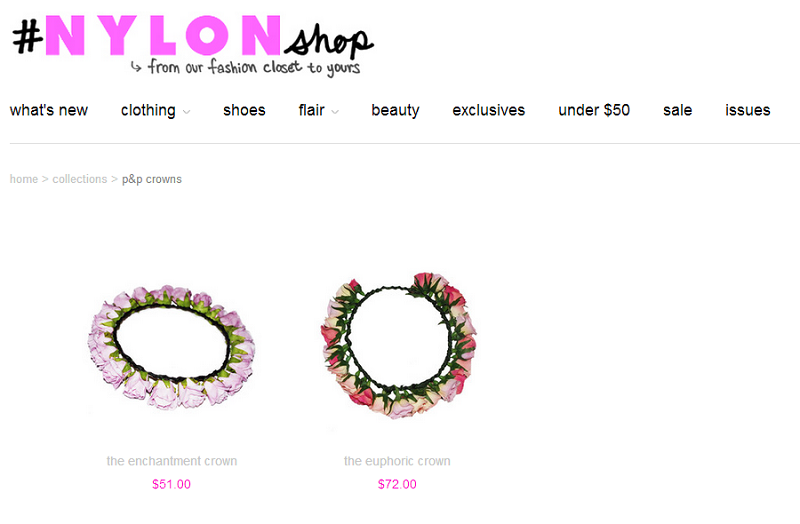Viewport: 800px width, 524px height.
Task: Open the purple enchantment crown image
Action: click(x=171, y=348)
